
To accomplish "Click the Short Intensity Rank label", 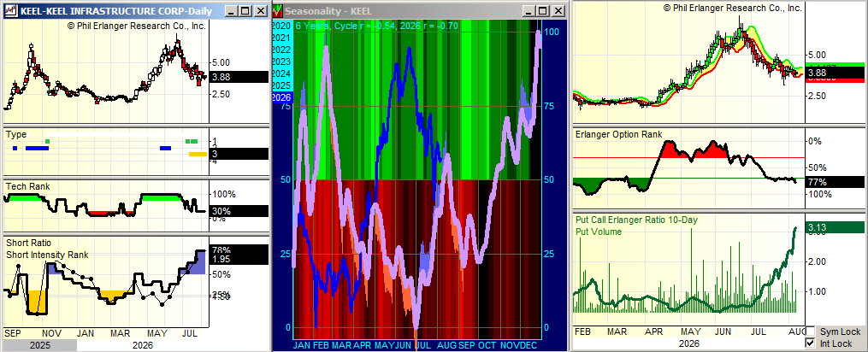I will coord(47,255).
